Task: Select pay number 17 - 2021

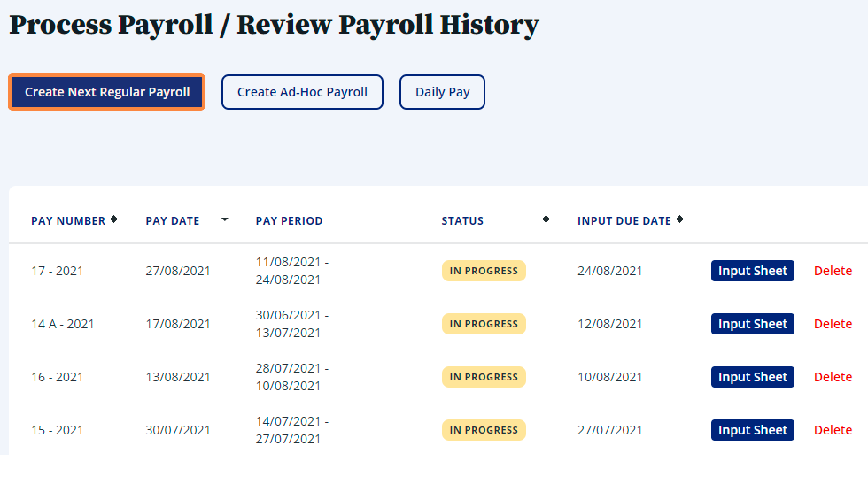Action: (57, 271)
